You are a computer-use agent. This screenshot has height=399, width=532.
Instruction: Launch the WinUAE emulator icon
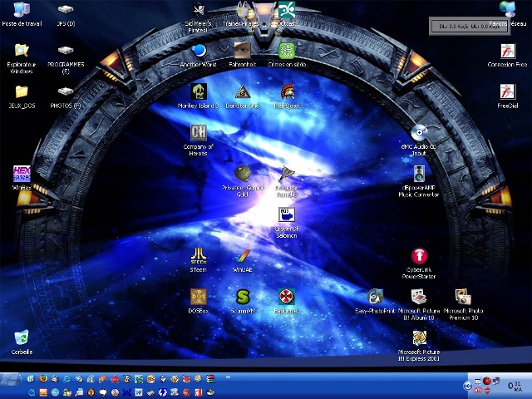[x=243, y=261]
